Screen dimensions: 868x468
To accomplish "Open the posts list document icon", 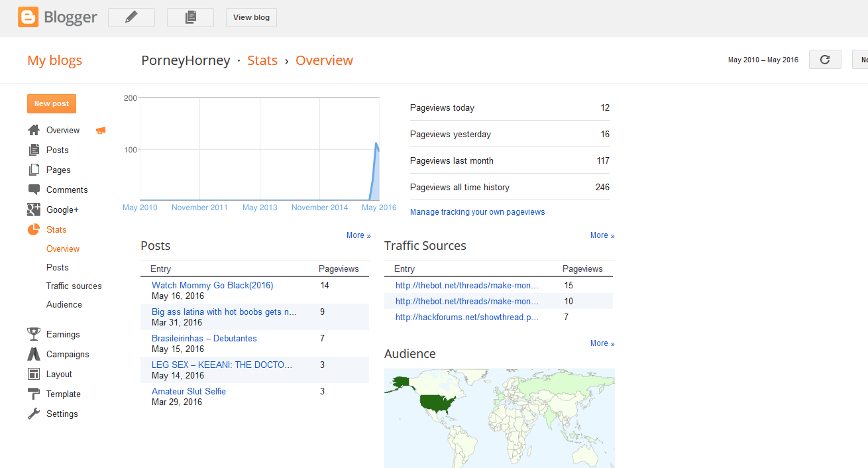I will coord(190,18).
